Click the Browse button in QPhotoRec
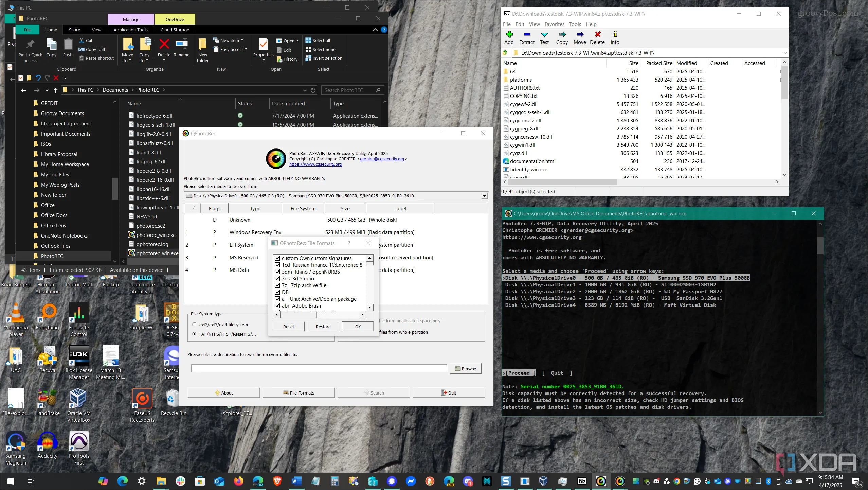Screen dimensions: 868x490 (x=465, y=368)
